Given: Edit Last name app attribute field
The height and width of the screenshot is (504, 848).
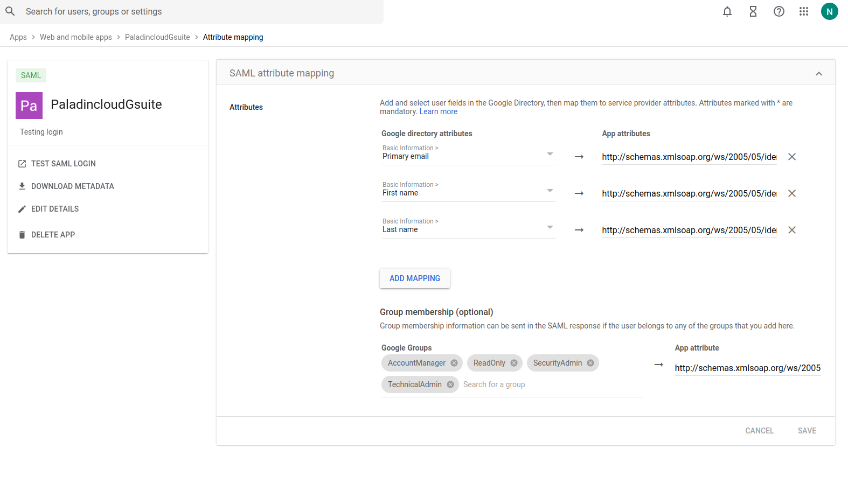Looking at the screenshot, I should tap(690, 230).
